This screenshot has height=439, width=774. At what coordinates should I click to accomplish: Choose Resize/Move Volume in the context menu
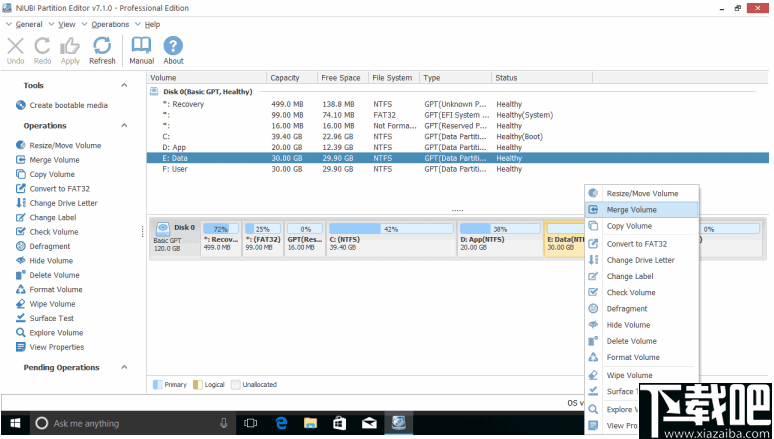(642, 194)
